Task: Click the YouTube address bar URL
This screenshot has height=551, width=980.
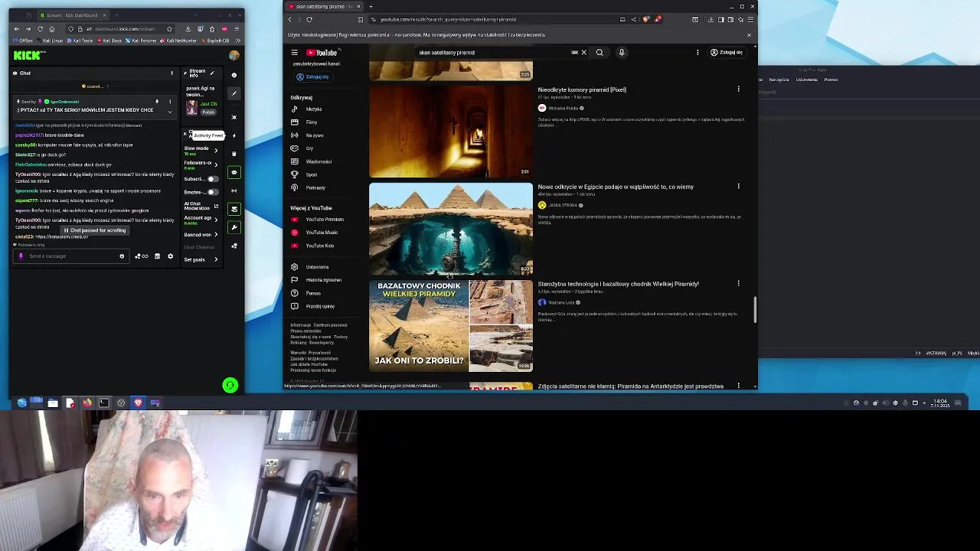Action: [x=448, y=20]
